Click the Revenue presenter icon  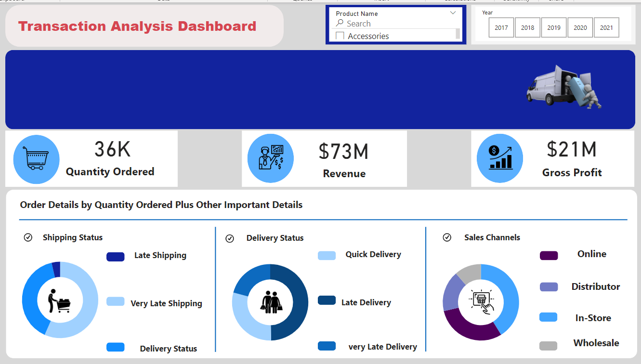click(x=271, y=158)
